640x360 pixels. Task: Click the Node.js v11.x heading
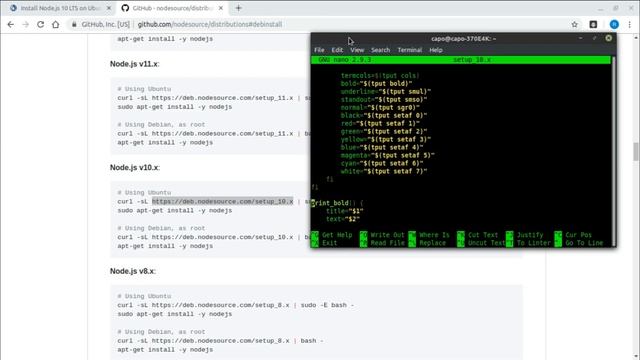134,64
